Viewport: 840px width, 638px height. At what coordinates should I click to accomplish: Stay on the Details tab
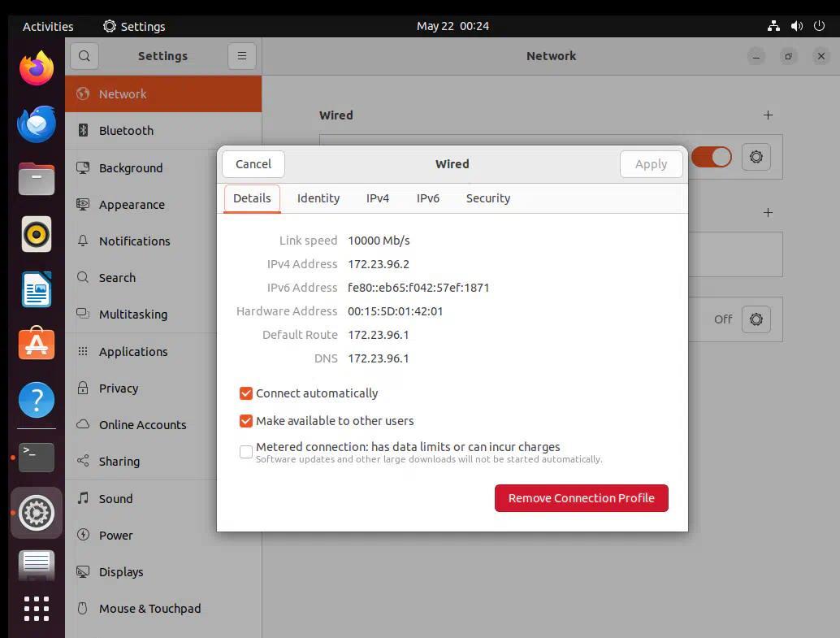[x=252, y=198]
